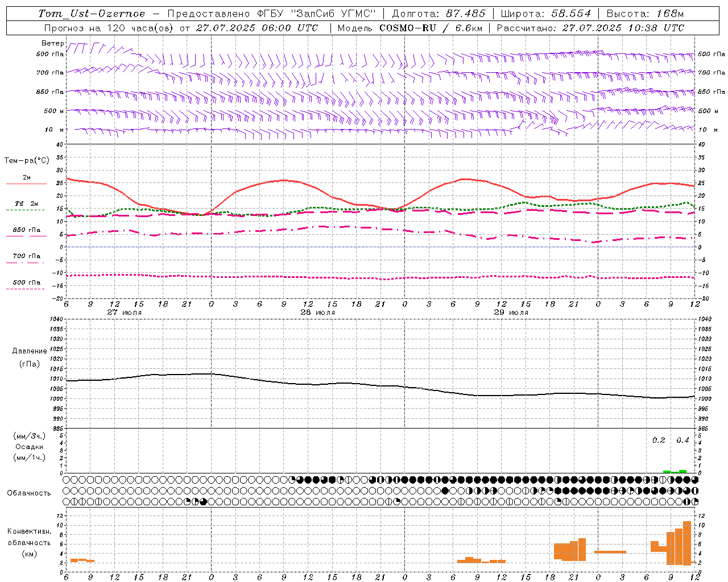Viewport: 728px width, 582px height.
Task: Click the Td 2м legend entry
Action: tap(26, 203)
